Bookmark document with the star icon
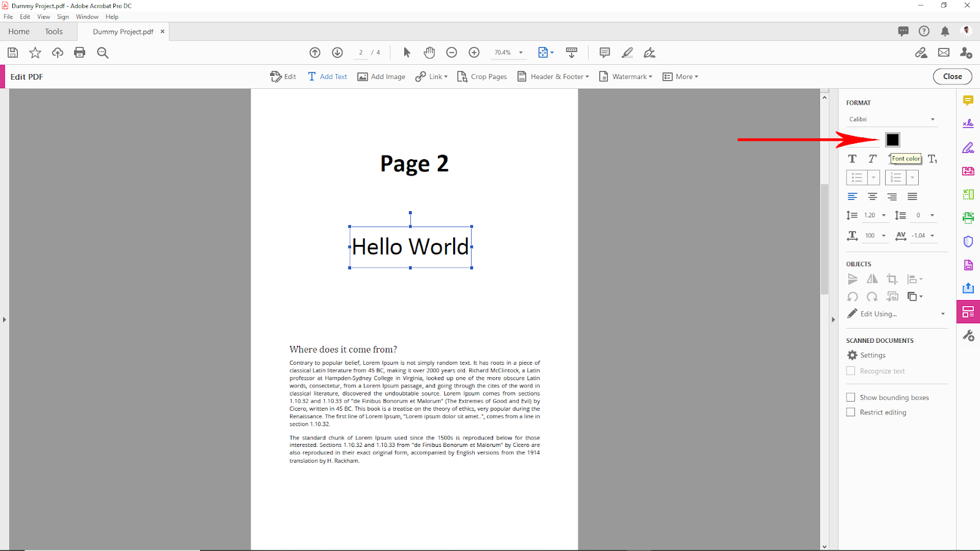This screenshot has width=980, height=551. click(x=35, y=53)
